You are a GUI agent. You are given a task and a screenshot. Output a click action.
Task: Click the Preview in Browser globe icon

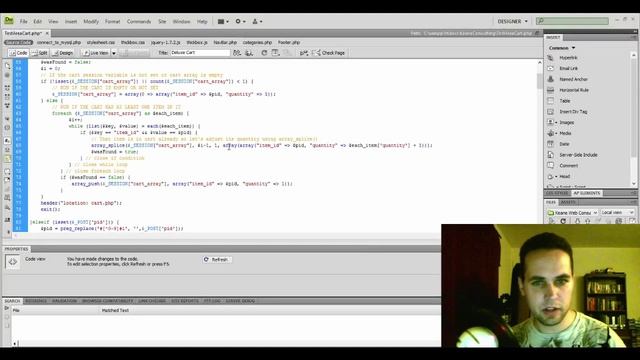pyautogui.click(x=249, y=53)
